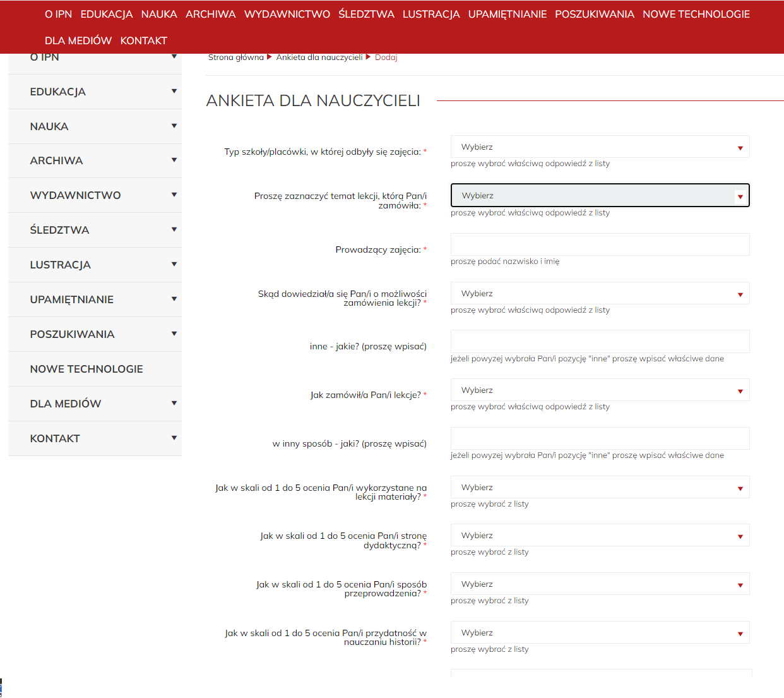Open the 'Jak zamówił/a lekcję' dropdown

click(x=600, y=390)
